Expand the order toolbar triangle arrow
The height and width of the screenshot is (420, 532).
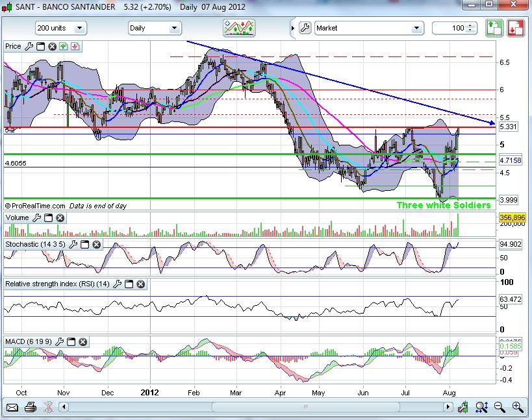(x=292, y=28)
